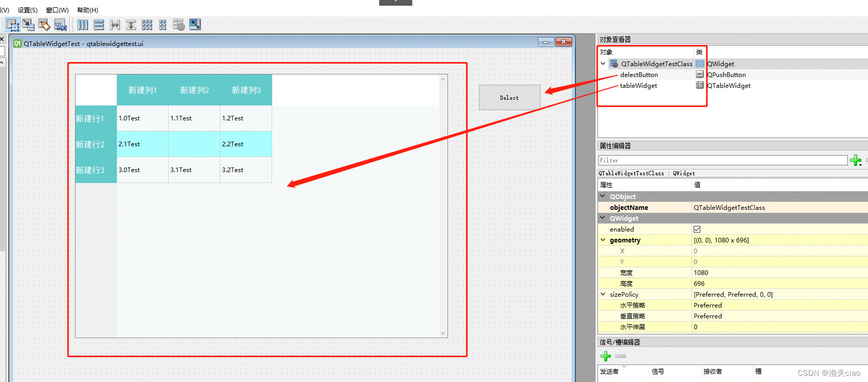Click QTableWidget class icon in inspector
Viewport: 868px width, 382px height.
(699, 85)
